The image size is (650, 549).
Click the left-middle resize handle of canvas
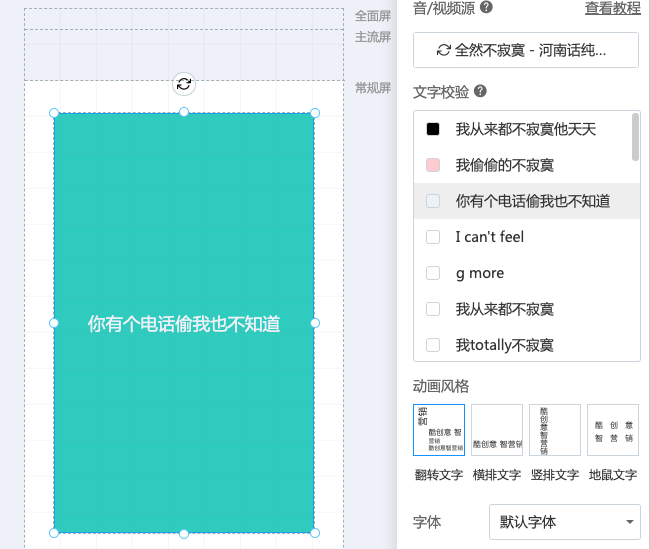[54, 323]
